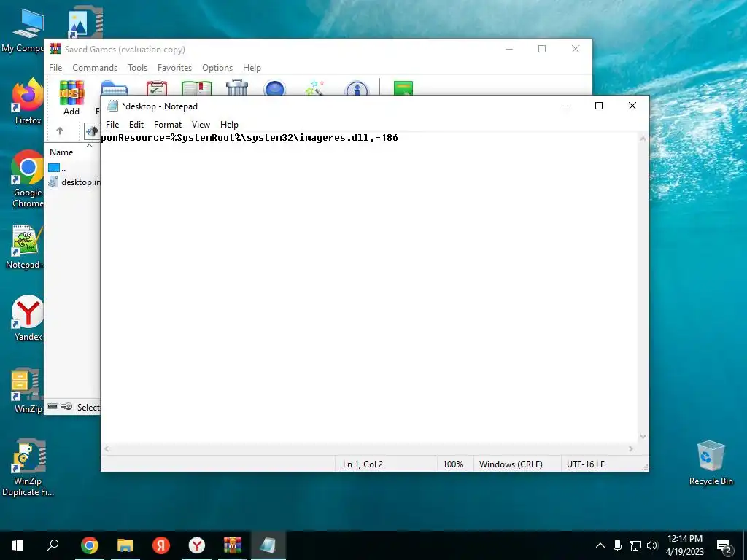Select the Google Chrome desktop shortcut

[x=28, y=179]
